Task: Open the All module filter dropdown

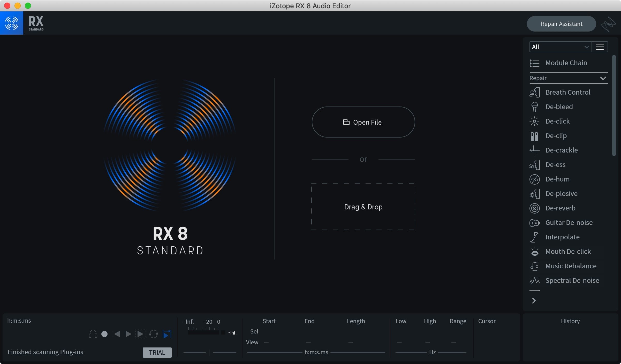Action: [x=560, y=47]
